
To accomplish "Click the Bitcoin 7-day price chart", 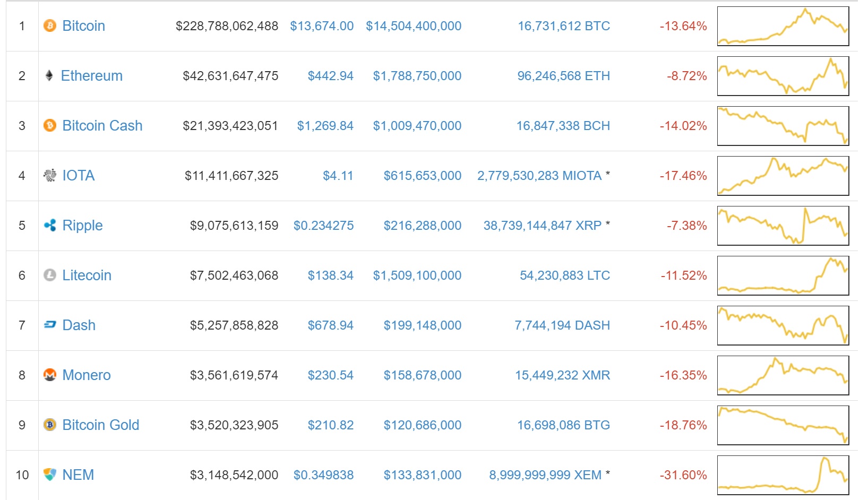I will coord(783,25).
